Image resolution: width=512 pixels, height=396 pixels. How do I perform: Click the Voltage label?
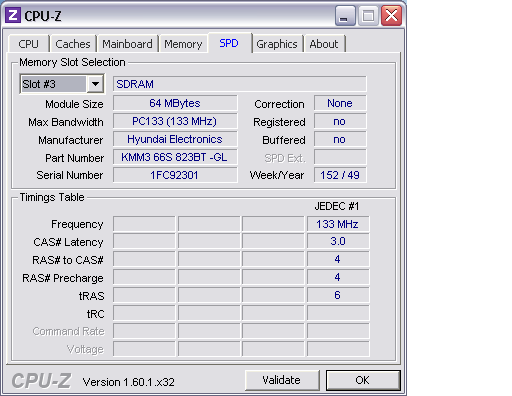click(85, 349)
